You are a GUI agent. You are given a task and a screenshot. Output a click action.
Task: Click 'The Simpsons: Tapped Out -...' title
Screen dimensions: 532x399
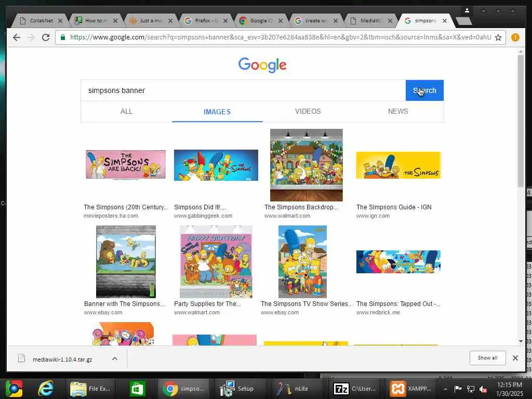click(398, 304)
